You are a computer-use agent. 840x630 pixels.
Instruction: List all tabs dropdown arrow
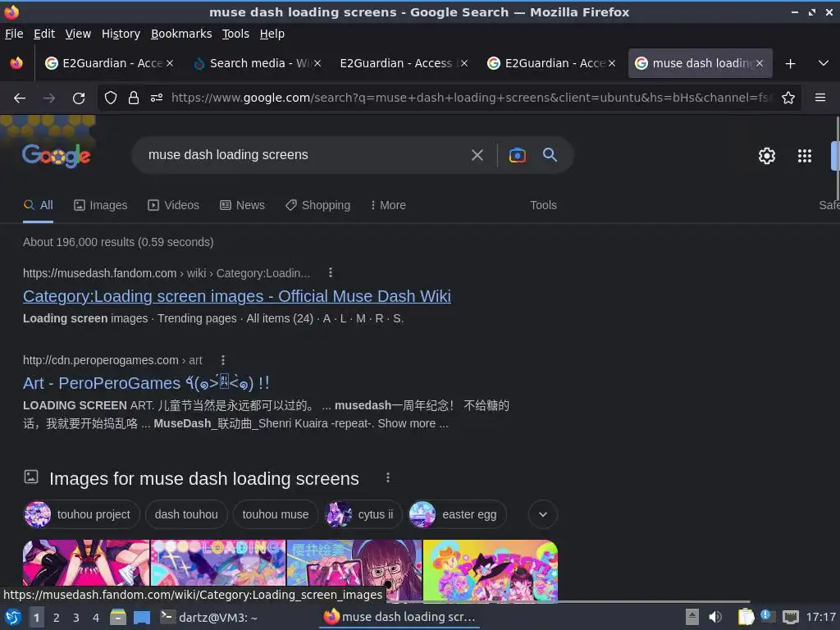tap(824, 63)
